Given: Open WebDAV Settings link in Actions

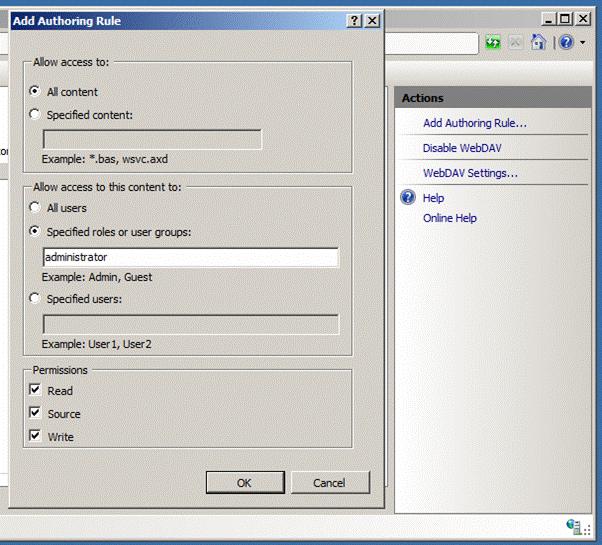Looking at the screenshot, I should tap(470, 173).
